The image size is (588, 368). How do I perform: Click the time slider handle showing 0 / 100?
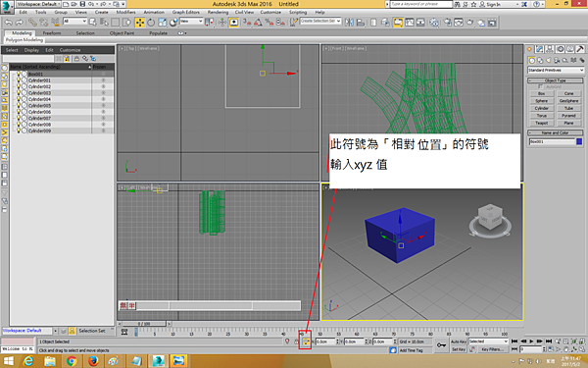coord(144,324)
